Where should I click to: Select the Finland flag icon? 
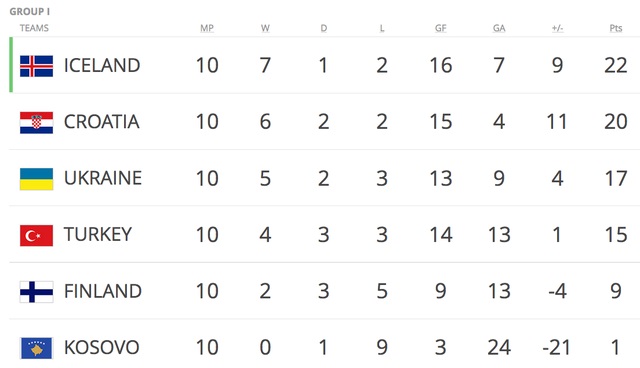coord(36,292)
